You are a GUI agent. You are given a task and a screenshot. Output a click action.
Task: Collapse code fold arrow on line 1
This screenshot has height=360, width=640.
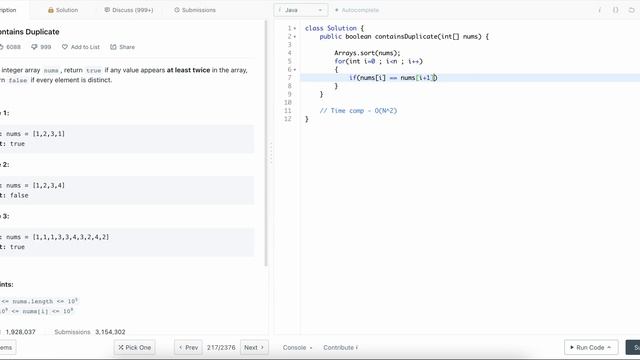click(295, 28)
